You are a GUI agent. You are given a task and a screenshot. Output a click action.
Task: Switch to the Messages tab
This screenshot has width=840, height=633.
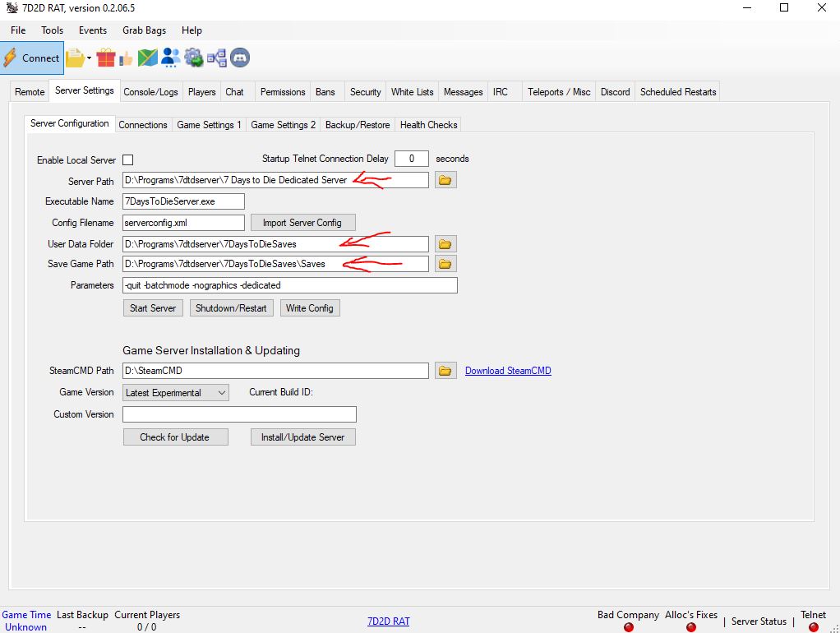pyautogui.click(x=463, y=91)
